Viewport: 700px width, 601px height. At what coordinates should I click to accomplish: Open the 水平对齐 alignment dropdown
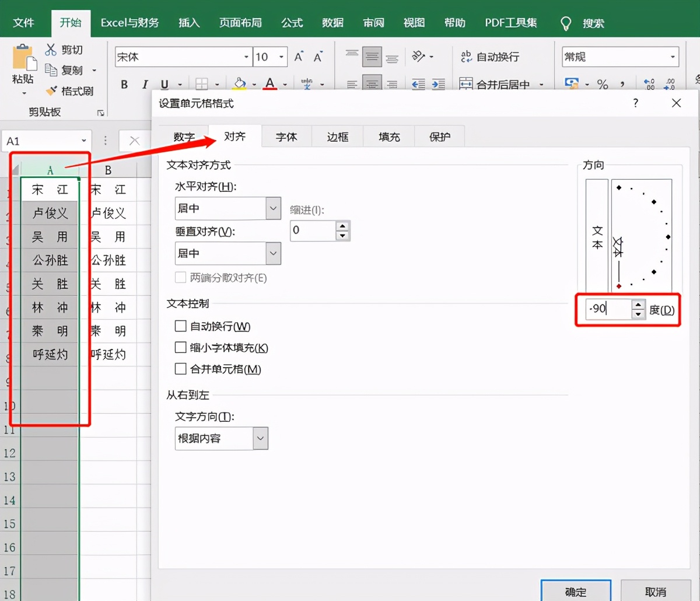pos(272,208)
